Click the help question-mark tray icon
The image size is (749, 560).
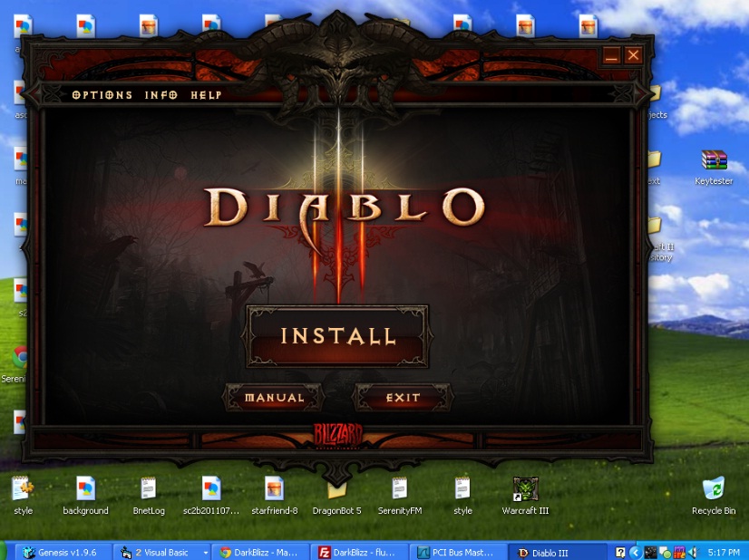(x=620, y=553)
